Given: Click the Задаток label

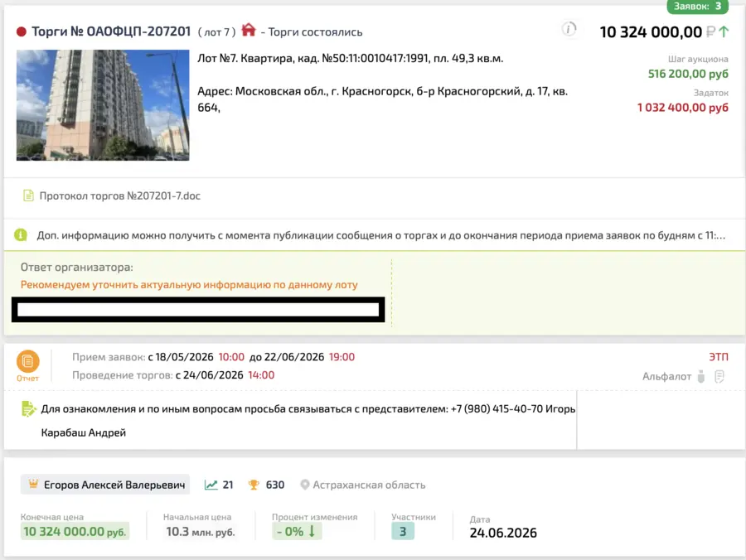Looking at the screenshot, I should 711,93.
